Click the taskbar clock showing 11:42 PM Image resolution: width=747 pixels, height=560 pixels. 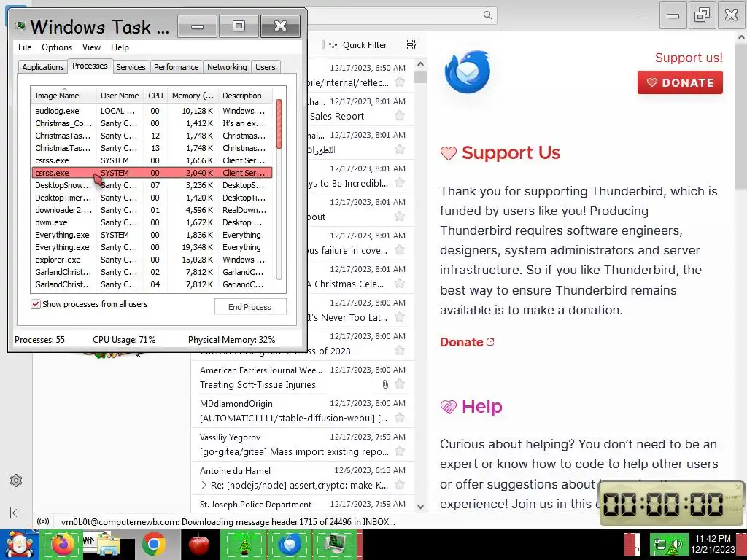tap(713, 544)
